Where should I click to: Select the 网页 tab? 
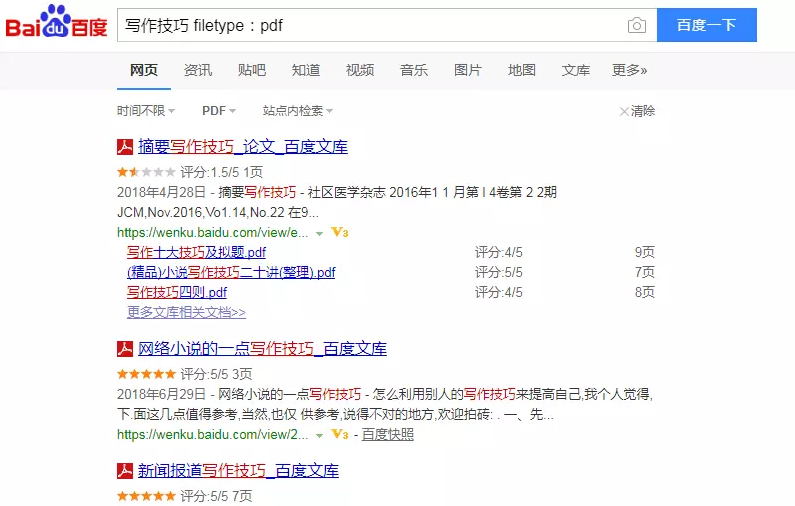point(144,70)
